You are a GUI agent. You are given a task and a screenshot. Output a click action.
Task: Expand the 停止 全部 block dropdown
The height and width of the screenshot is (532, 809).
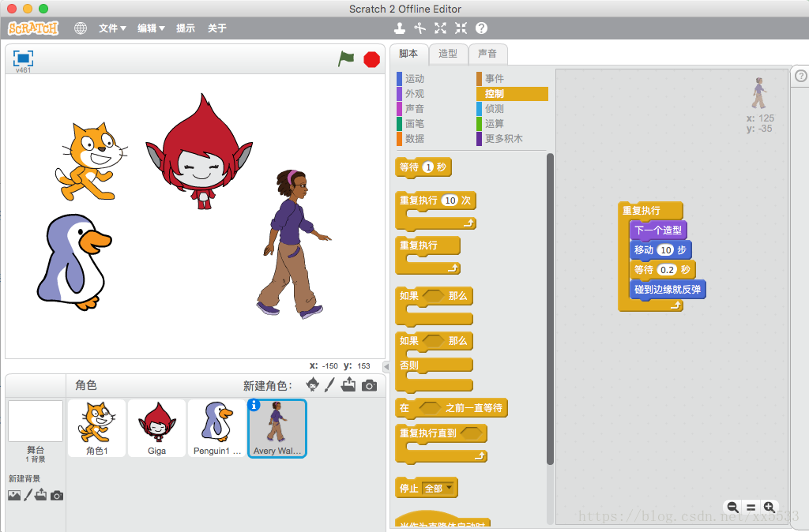(450, 489)
